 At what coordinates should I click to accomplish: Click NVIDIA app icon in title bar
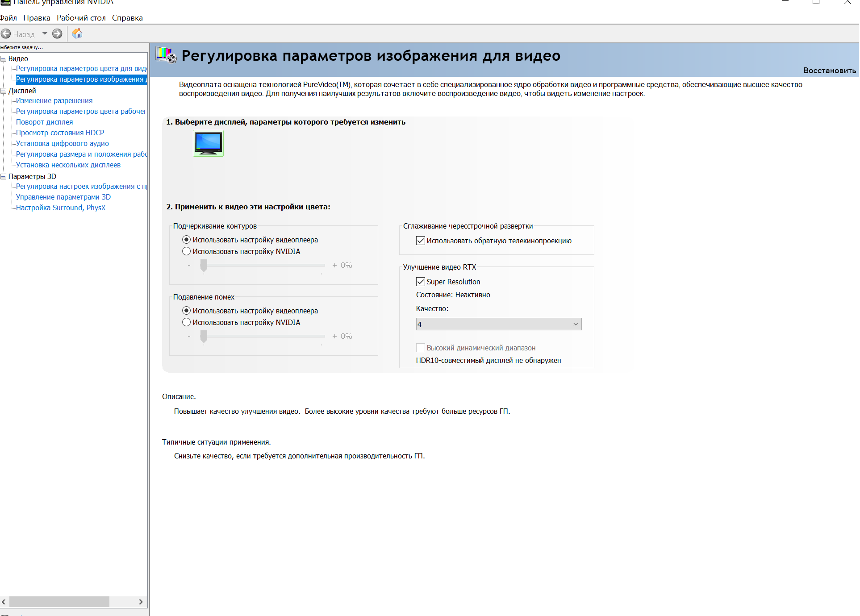coord(5,2)
